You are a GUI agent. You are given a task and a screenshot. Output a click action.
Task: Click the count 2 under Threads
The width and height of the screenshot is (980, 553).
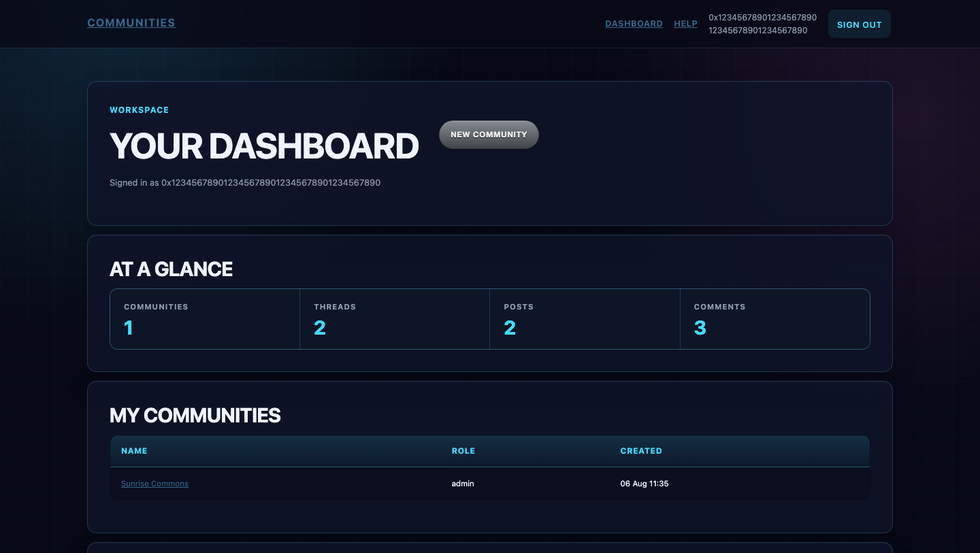tap(320, 329)
